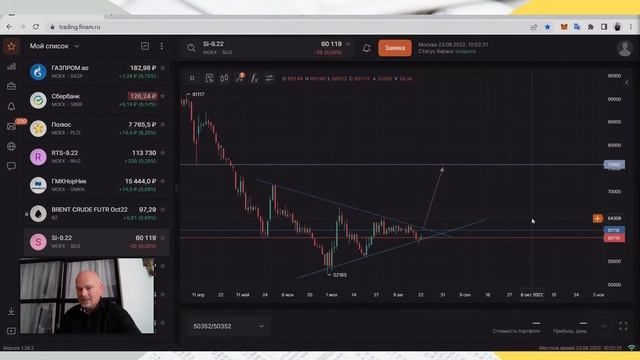Screen dimensions: 640x360
Task: Open watchlist chart-view icon beside Мой список
Action: (x=144, y=46)
